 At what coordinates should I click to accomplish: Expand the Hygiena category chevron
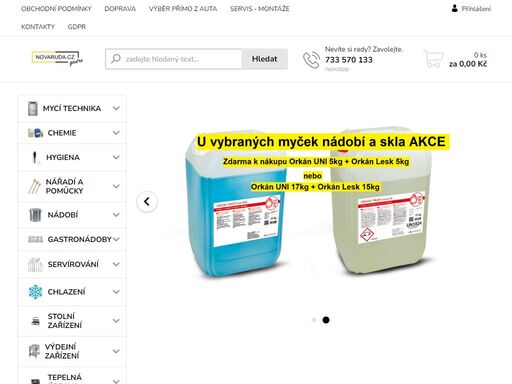[x=116, y=157]
